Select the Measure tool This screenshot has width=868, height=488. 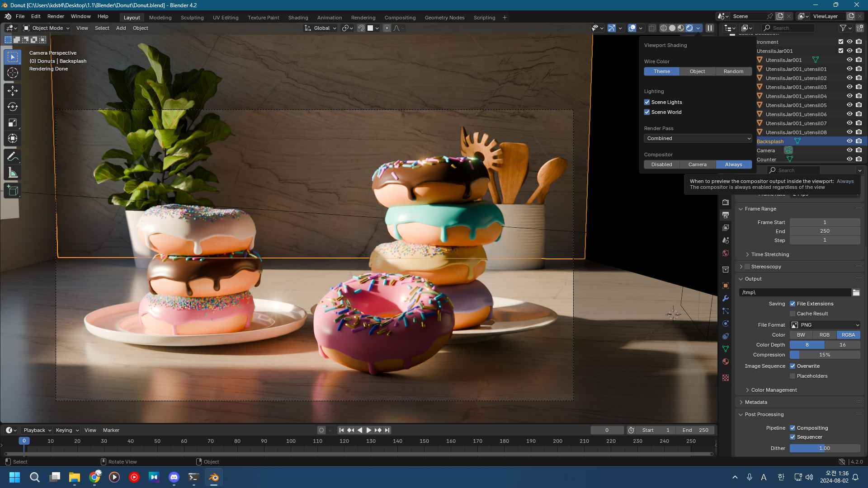tap(13, 173)
